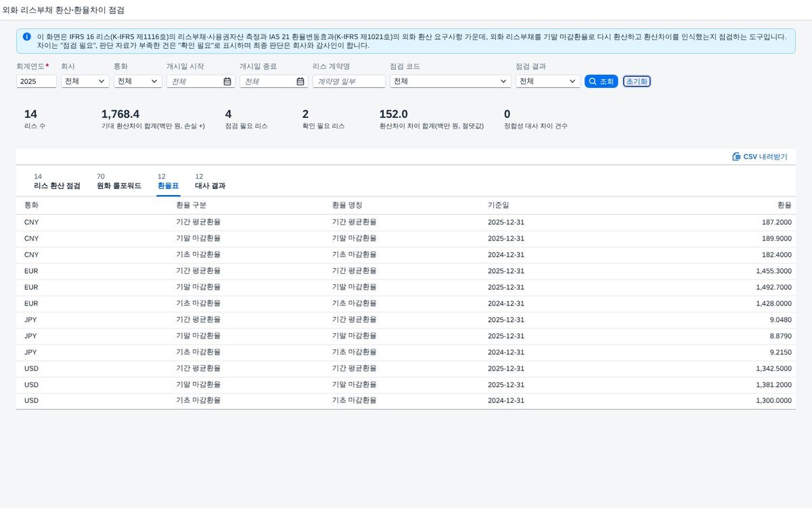Open the 점검 결과 dropdown

548,81
